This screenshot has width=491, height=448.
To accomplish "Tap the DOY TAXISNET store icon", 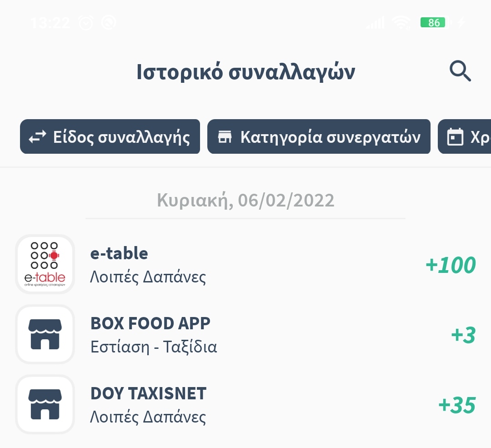I will coord(45,404).
